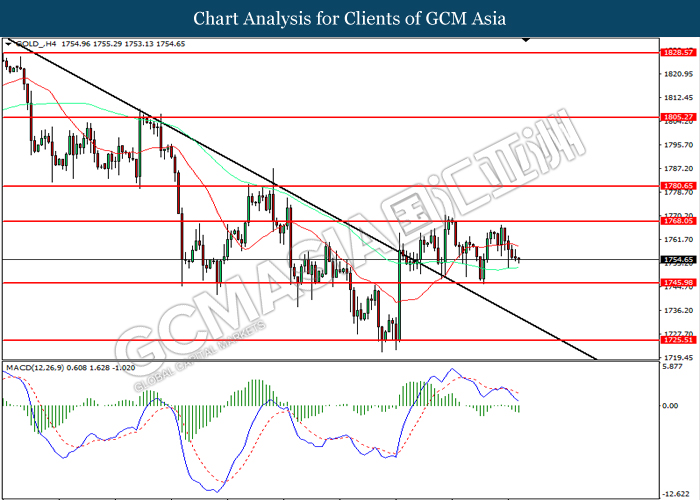Screen dimensions: 700x500
Task: Click the MACD 0.00 scale value
Action: tap(671, 406)
